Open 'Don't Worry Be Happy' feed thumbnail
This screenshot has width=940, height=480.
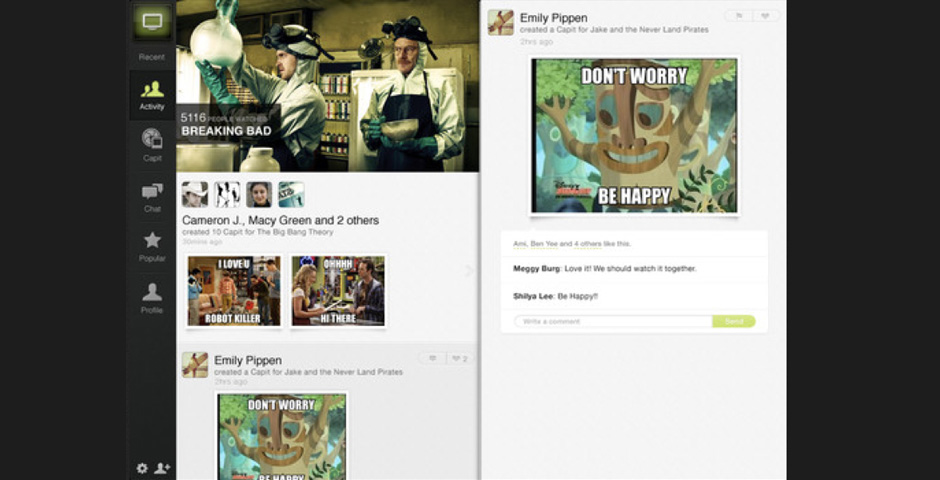[282, 436]
